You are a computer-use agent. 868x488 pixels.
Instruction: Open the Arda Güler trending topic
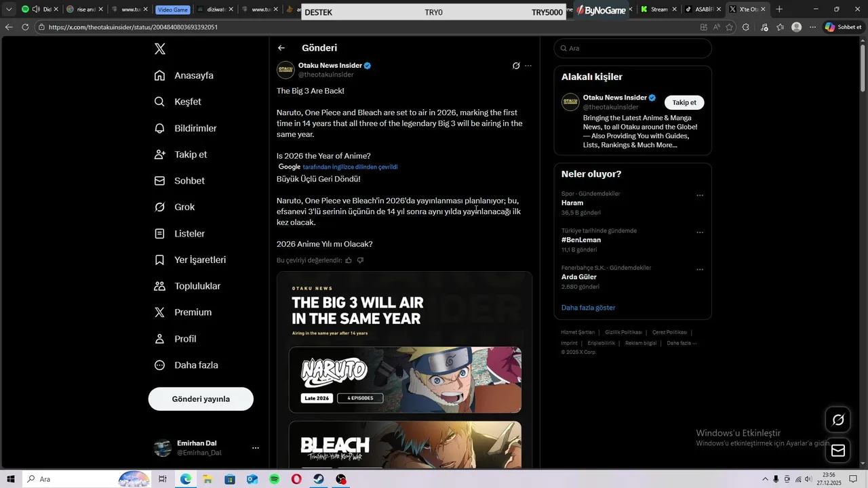[579, 277]
